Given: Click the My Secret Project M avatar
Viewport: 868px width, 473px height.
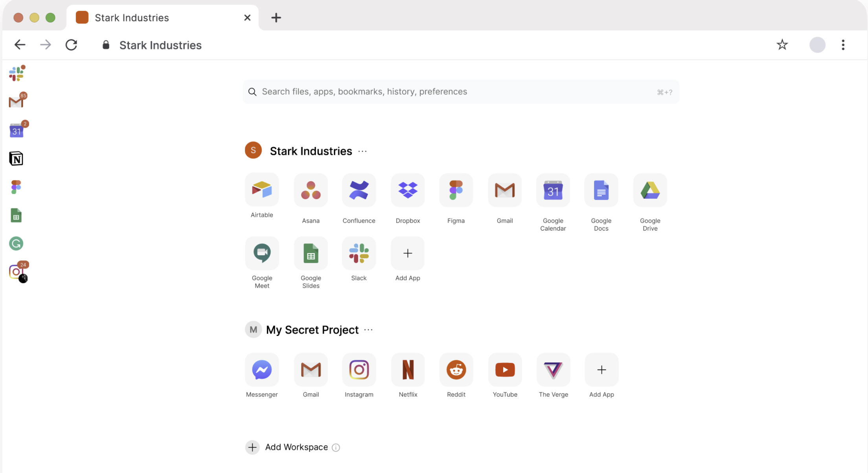Looking at the screenshot, I should [x=253, y=329].
